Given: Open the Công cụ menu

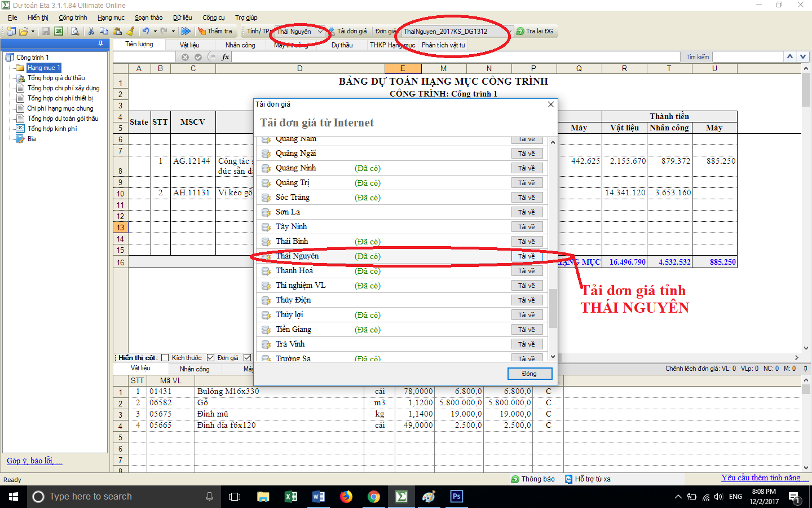Looking at the screenshot, I should pyautogui.click(x=213, y=17).
